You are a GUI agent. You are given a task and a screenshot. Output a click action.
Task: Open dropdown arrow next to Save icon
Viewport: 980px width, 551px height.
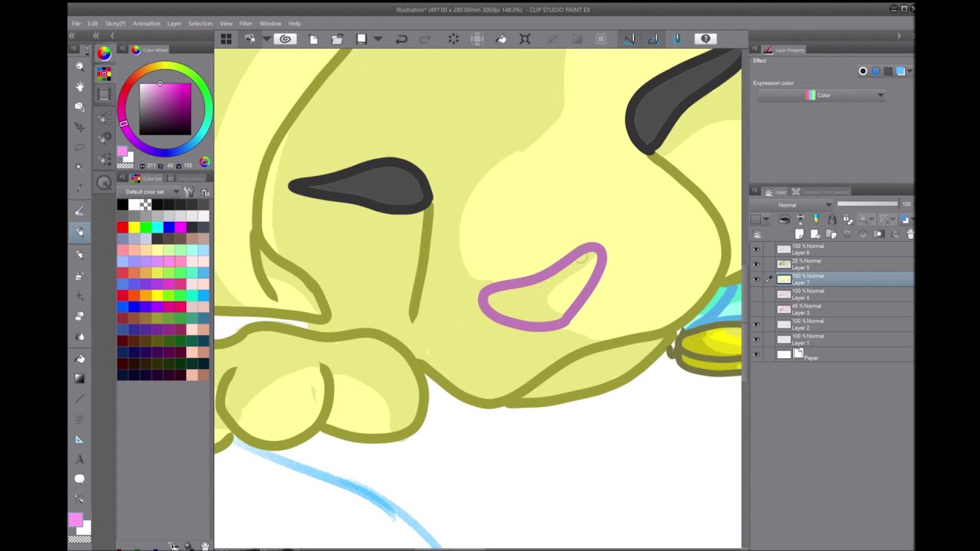(377, 39)
